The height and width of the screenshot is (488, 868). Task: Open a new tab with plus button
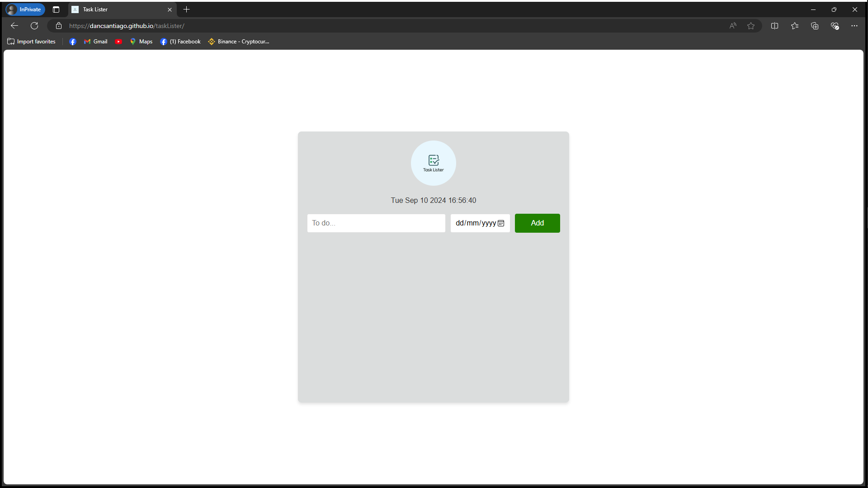(186, 9)
